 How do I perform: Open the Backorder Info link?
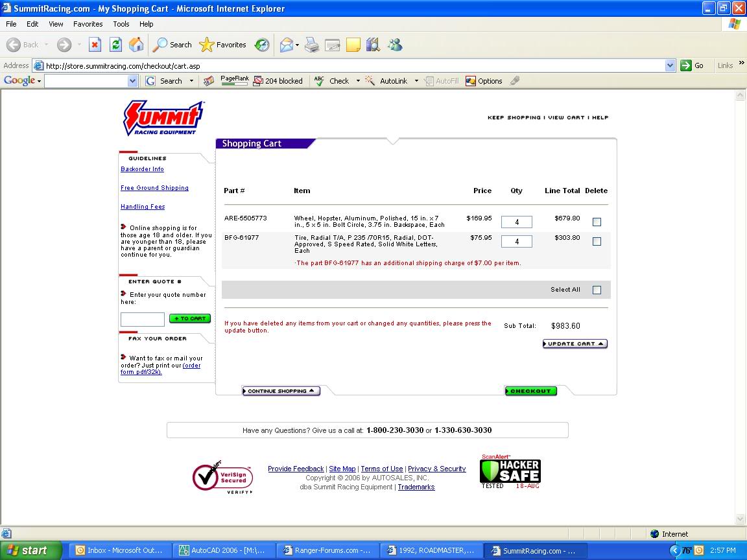click(x=142, y=169)
